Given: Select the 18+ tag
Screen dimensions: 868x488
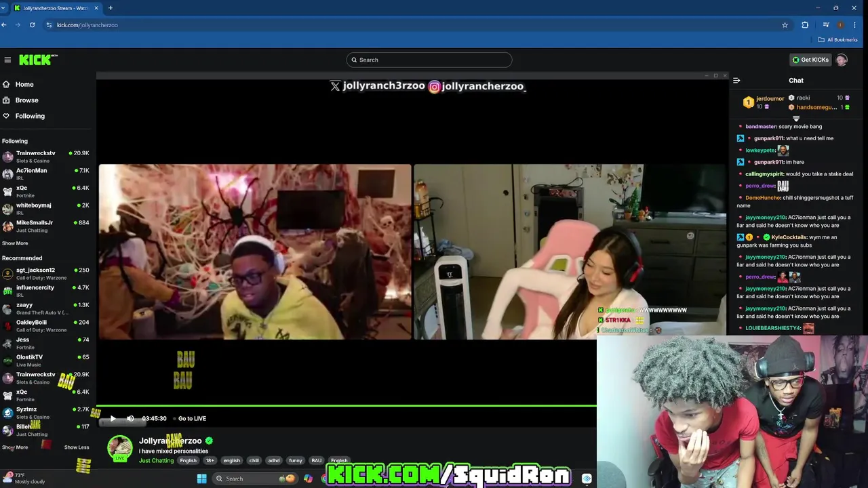Looking at the screenshot, I should click(x=210, y=460).
